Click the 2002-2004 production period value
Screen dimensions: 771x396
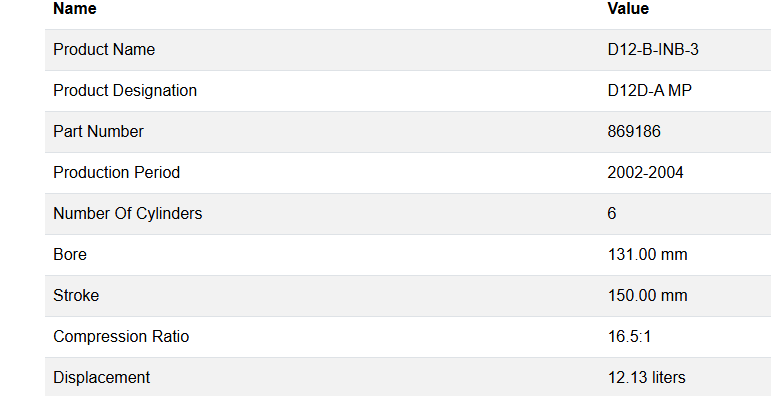[x=646, y=173]
